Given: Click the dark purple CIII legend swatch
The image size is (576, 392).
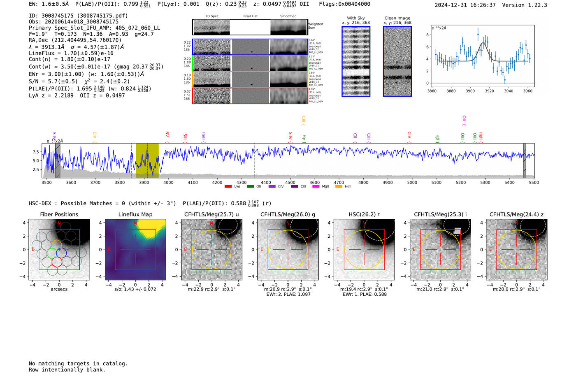Looking at the screenshot, I should (295, 187).
